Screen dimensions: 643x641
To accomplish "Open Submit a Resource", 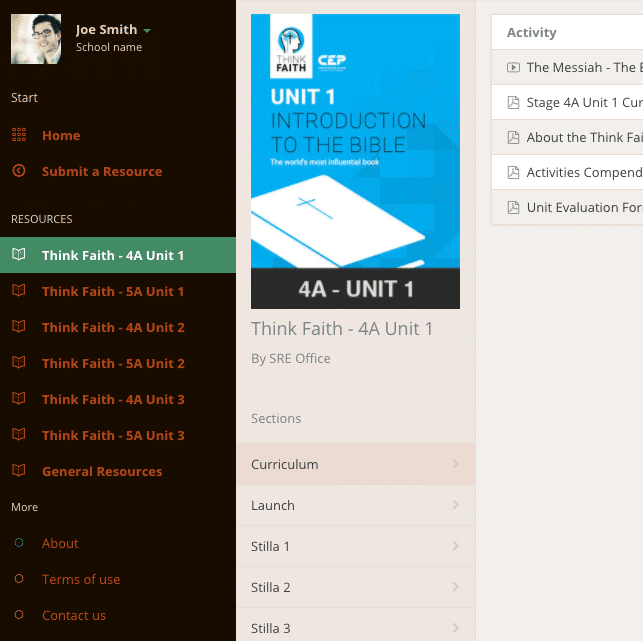I will point(102,171).
